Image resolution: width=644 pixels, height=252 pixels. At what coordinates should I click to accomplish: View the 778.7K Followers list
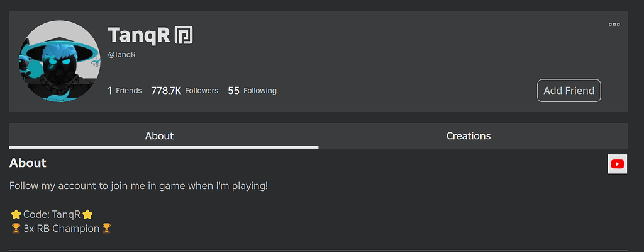pyautogui.click(x=184, y=91)
